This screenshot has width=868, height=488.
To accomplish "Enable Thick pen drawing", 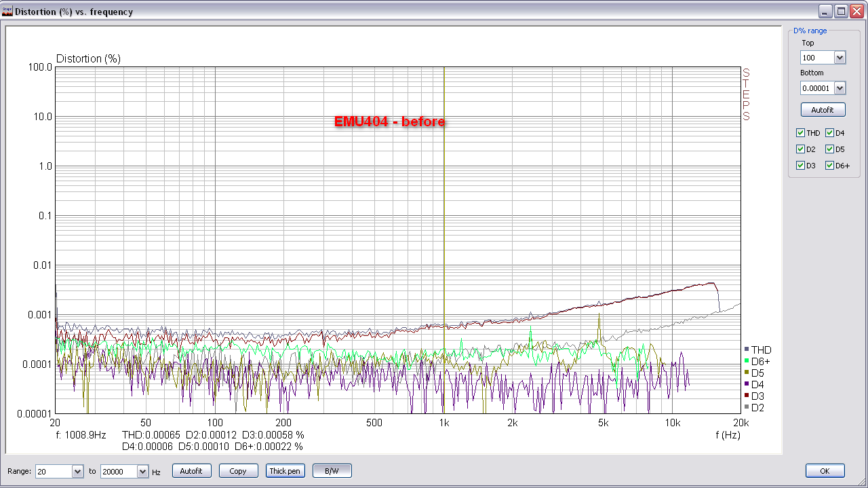I will [285, 471].
